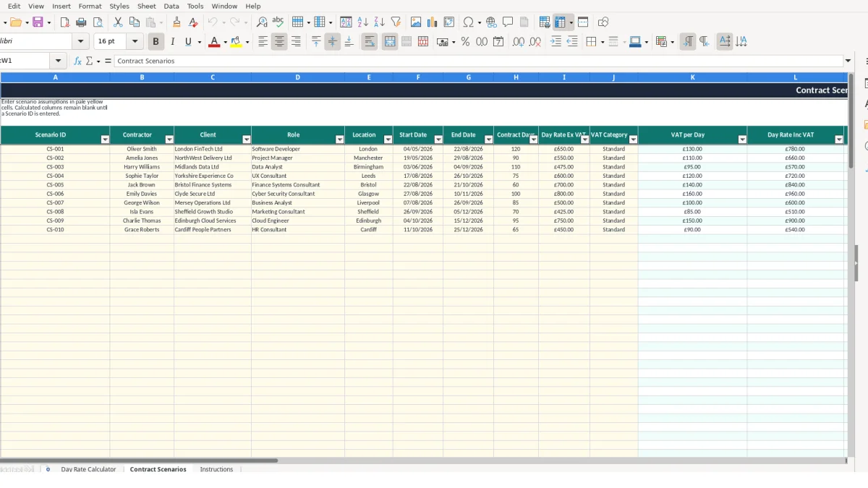Image resolution: width=868 pixels, height=488 pixels.
Task: Click the Insert Image icon
Action: 416,22
